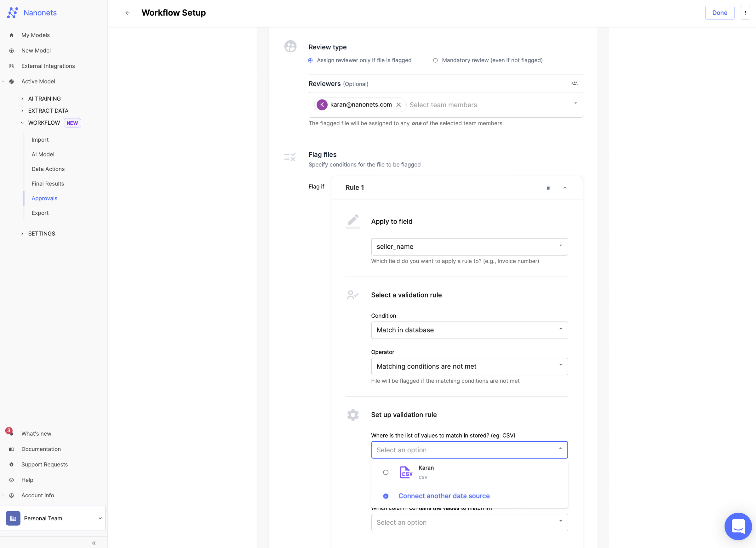The width and height of the screenshot is (756, 548).
Task: Open External Integrations from sidebar
Action: pos(48,65)
